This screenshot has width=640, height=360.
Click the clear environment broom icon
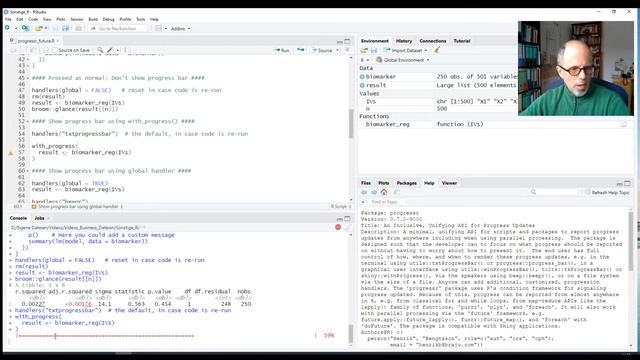point(437,50)
